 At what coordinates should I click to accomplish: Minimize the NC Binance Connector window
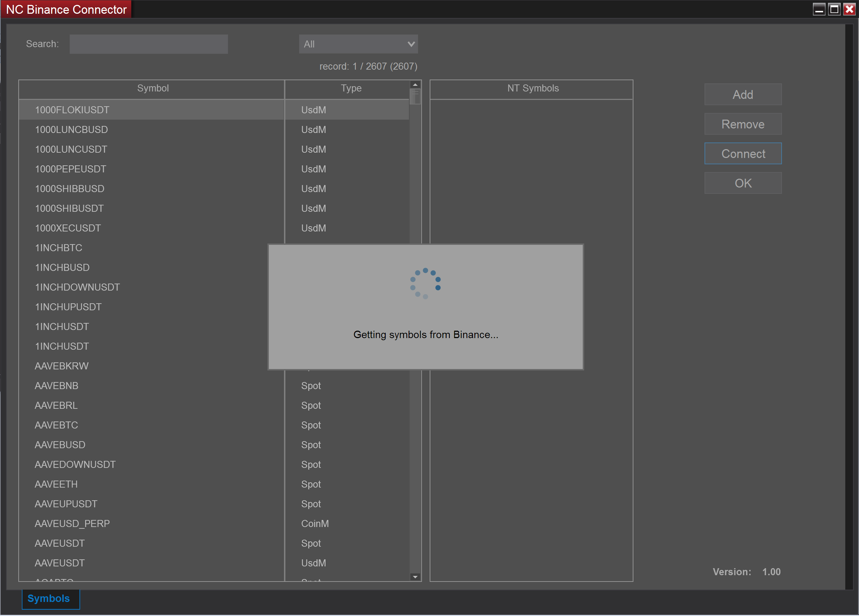(x=820, y=9)
